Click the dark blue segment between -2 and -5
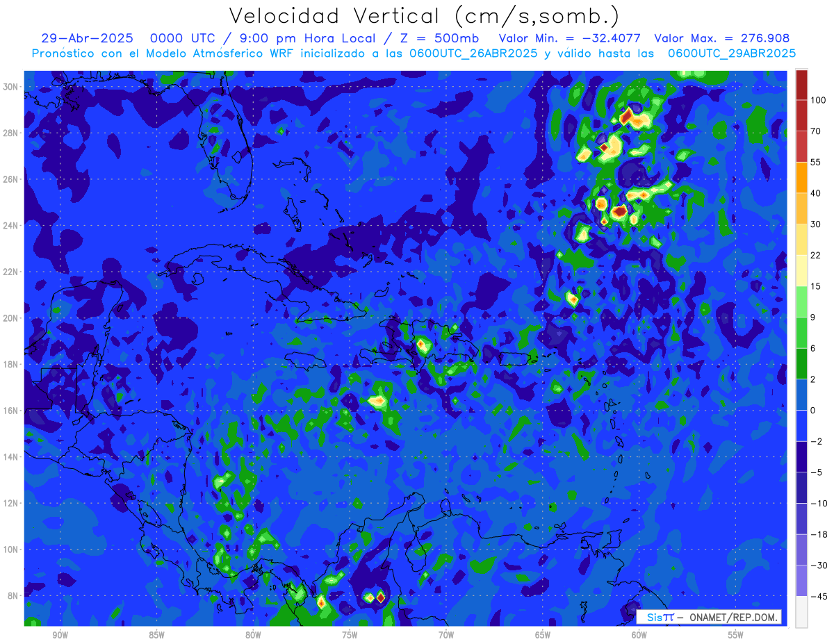 click(x=801, y=456)
